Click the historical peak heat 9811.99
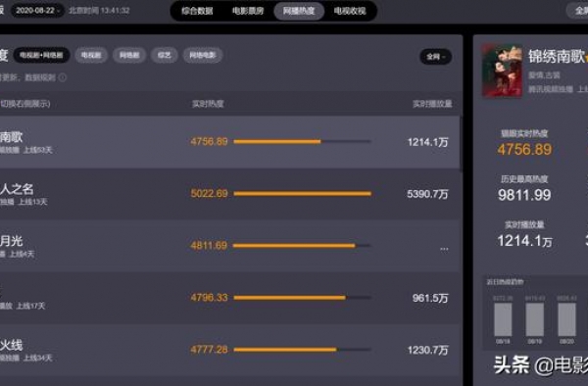 pyautogui.click(x=524, y=195)
